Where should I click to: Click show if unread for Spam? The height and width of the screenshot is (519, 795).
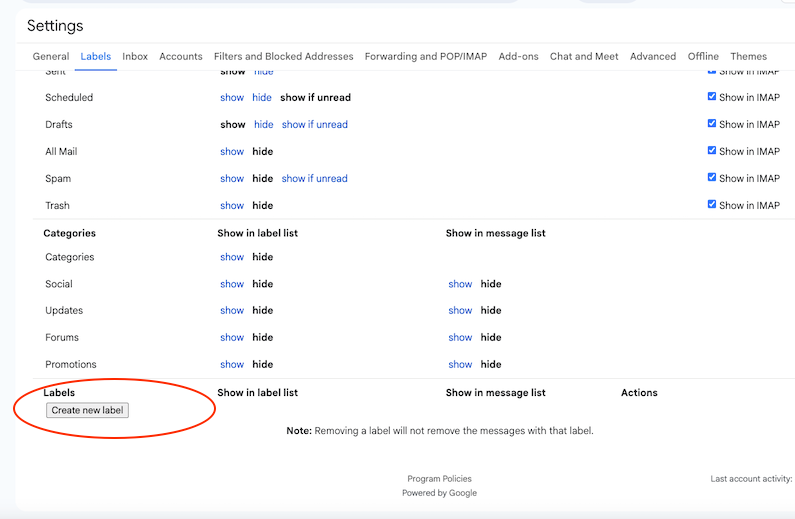(314, 179)
